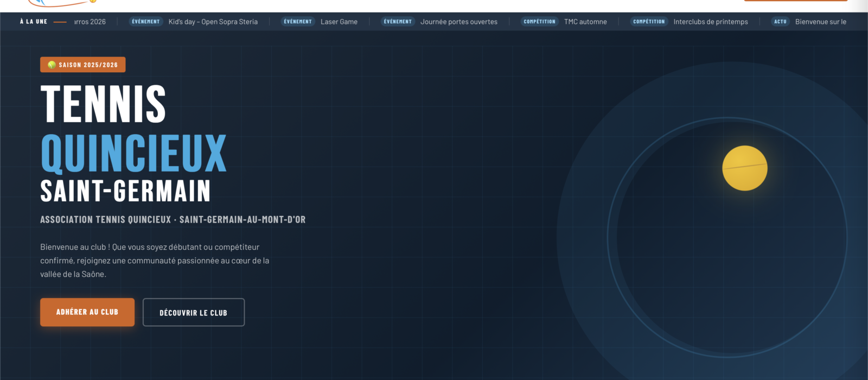Open the TMC automne competition link
The image size is (868, 380).
(x=585, y=22)
